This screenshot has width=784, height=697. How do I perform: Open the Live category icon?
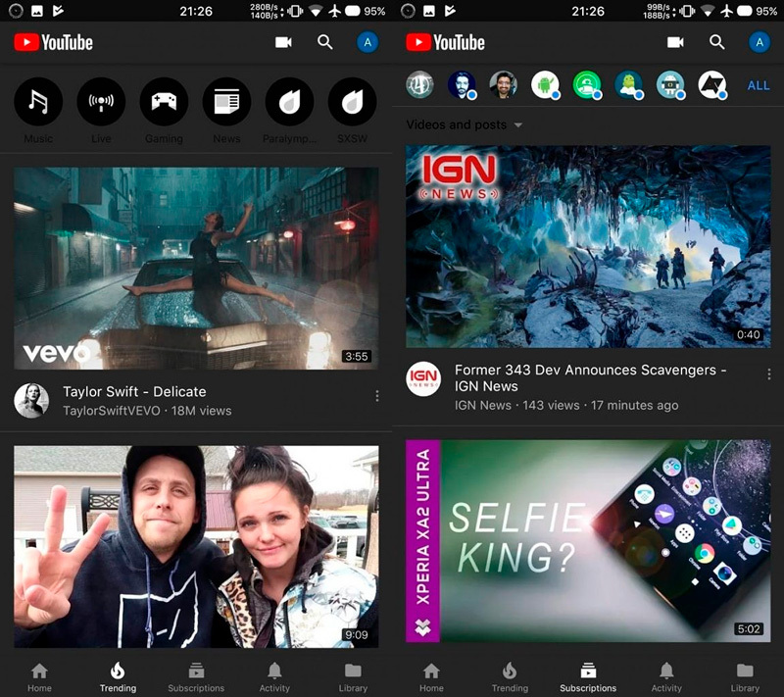tap(101, 102)
